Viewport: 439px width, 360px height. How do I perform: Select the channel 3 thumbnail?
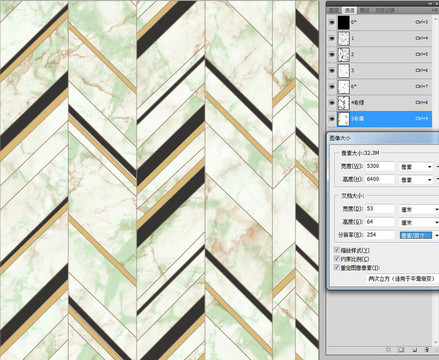(343, 70)
